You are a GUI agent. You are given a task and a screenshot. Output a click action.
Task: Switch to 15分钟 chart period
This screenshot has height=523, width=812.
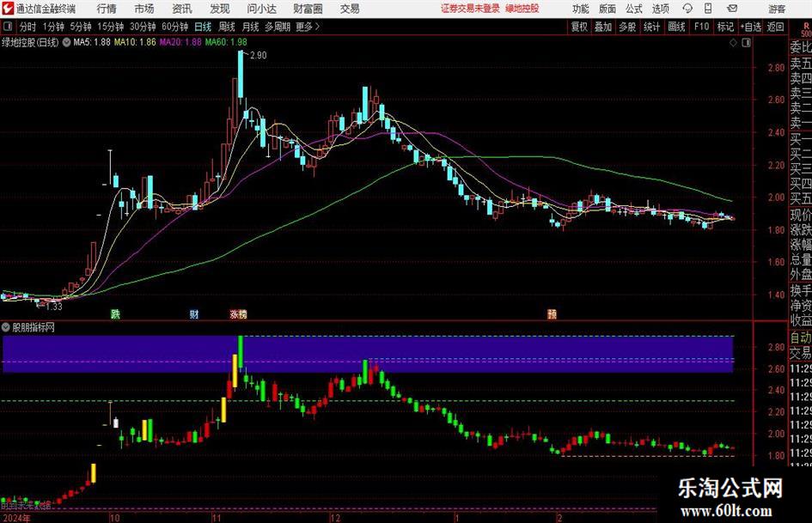(110, 27)
